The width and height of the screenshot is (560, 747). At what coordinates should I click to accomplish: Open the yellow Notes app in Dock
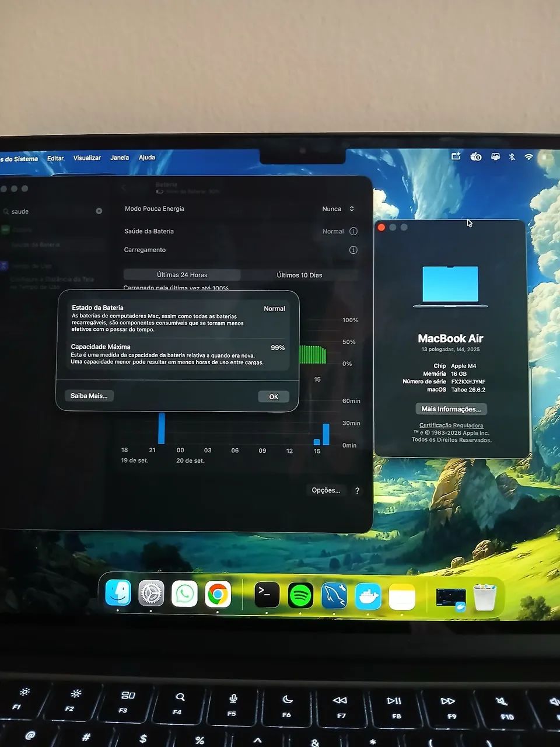(402, 597)
